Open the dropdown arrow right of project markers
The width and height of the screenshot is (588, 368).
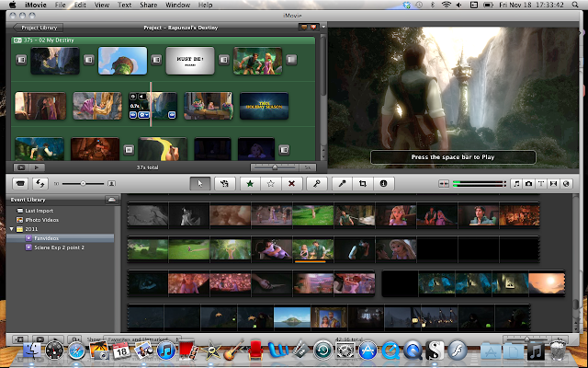pos(323,27)
